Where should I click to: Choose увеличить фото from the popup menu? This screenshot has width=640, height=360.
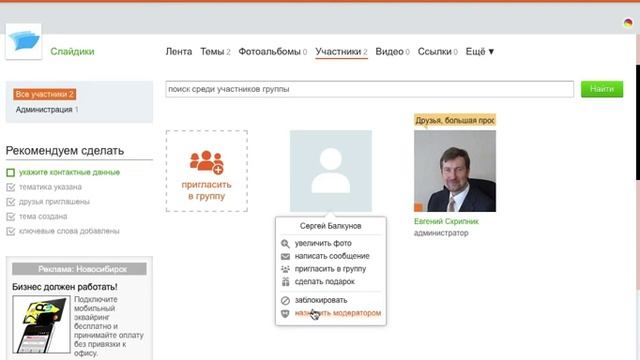(x=323, y=243)
